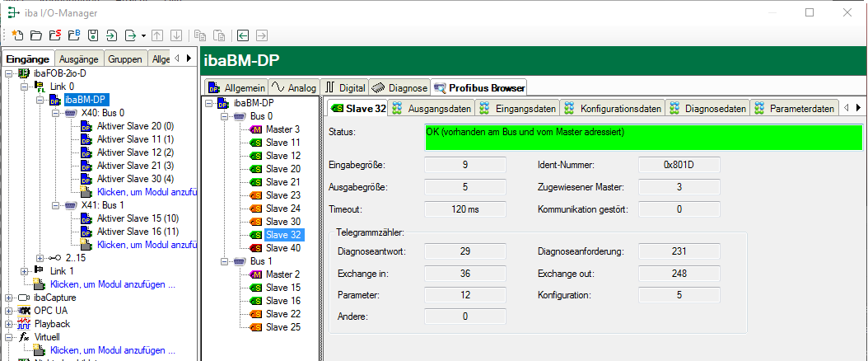Expand the 2..15 node
The height and width of the screenshot is (361, 868).
[x=40, y=258]
